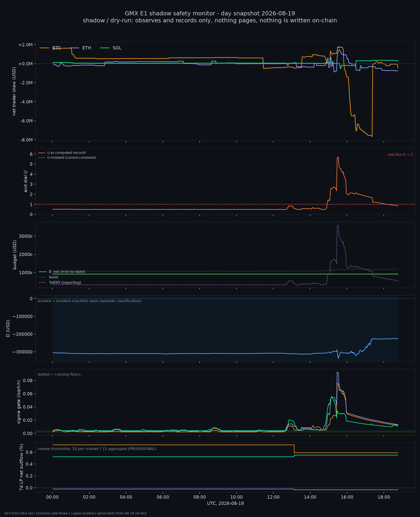Screen dimensions: 420x517
Task: Click the '1000k' budget tick label
Action: [26, 273]
